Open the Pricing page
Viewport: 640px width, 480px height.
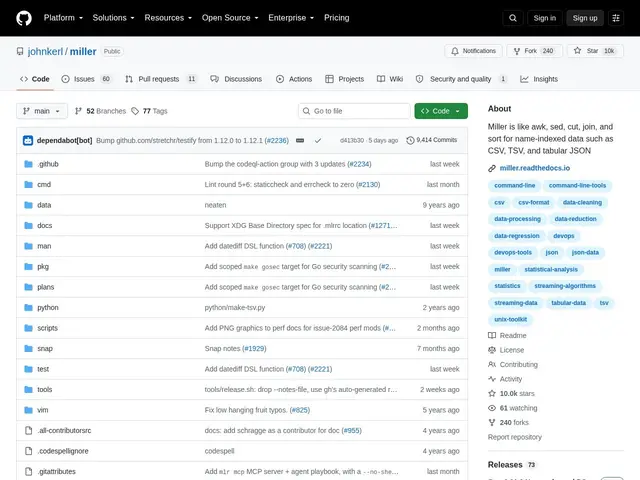pyautogui.click(x=336, y=18)
